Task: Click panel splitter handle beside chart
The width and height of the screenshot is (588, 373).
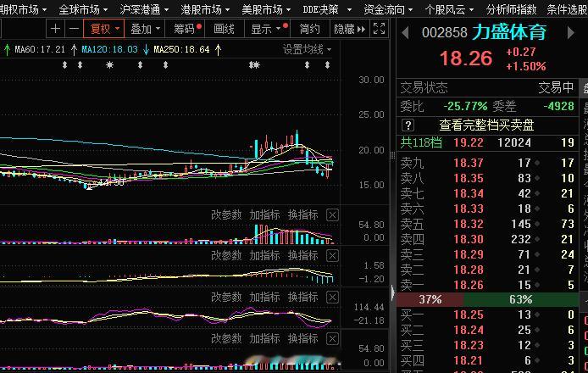Action: tap(392, 155)
